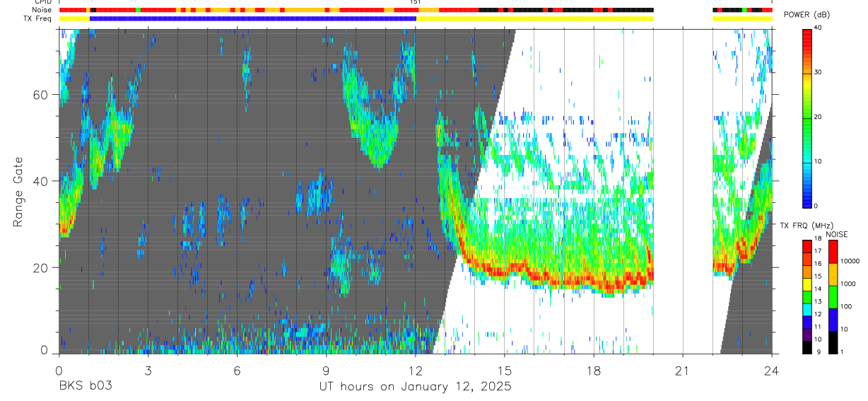The width and height of the screenshot is (868, 401).
Task: Click the orange swatch of the NOISE color bar
Action: point(833,274)
